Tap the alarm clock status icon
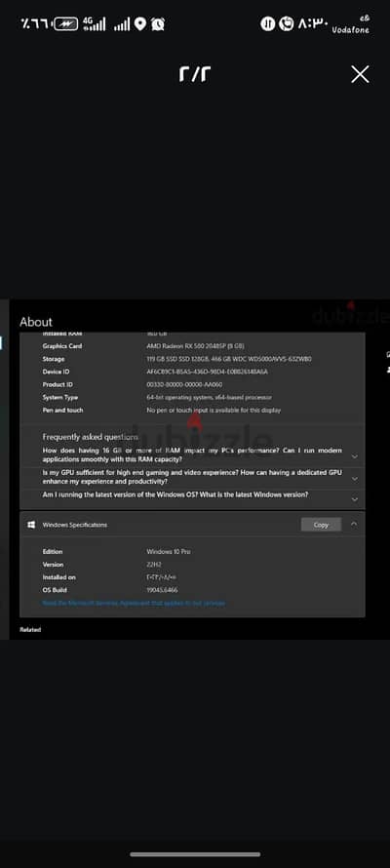The image size is (390, 868). pos(158,23)
